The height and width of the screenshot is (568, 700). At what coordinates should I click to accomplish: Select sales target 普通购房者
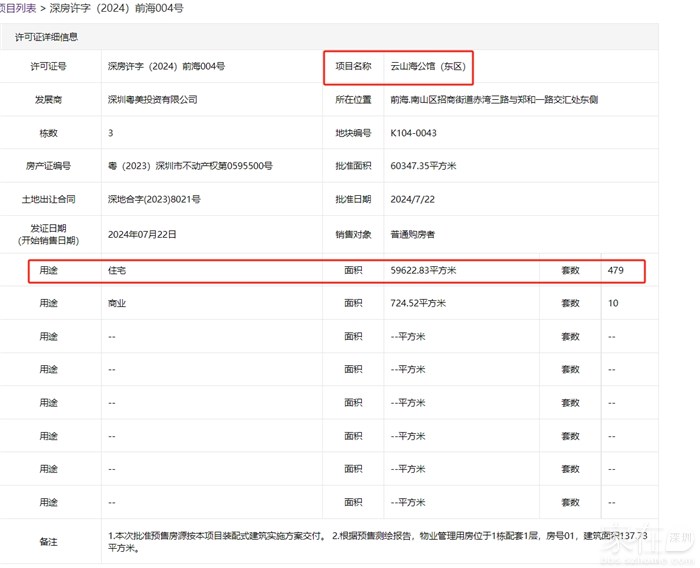click(x=413, y=234)
